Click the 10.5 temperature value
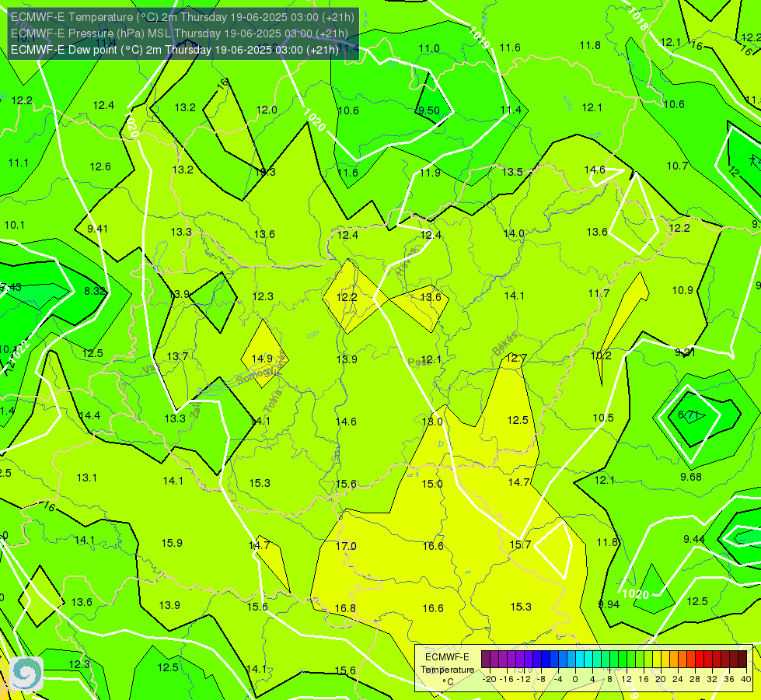Image resolution: width=761 pixels, height=700 pixels. (603, 418)
